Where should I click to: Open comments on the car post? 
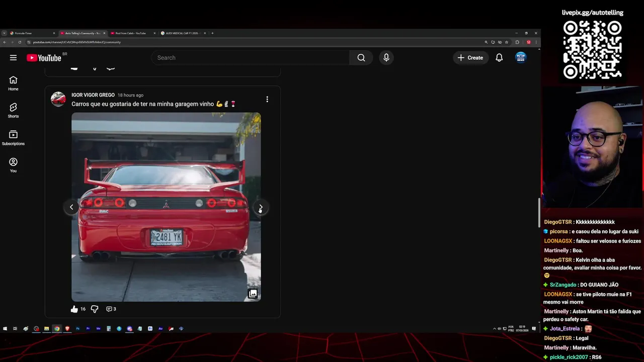point(111,309)
